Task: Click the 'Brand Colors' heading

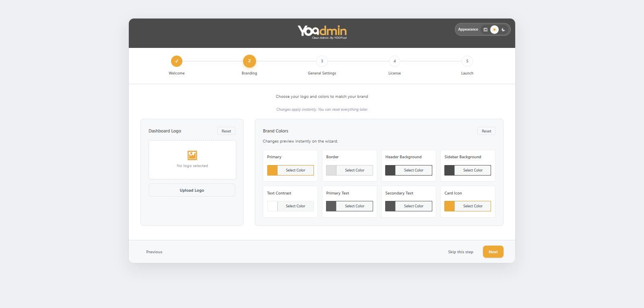Action: click(x=276, y=131)
